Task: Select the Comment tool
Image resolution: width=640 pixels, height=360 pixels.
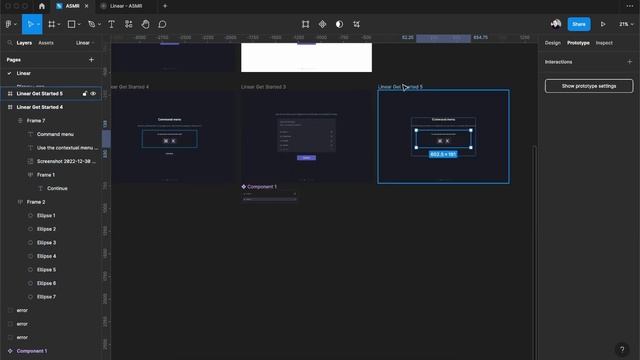Action: (162, 24)
